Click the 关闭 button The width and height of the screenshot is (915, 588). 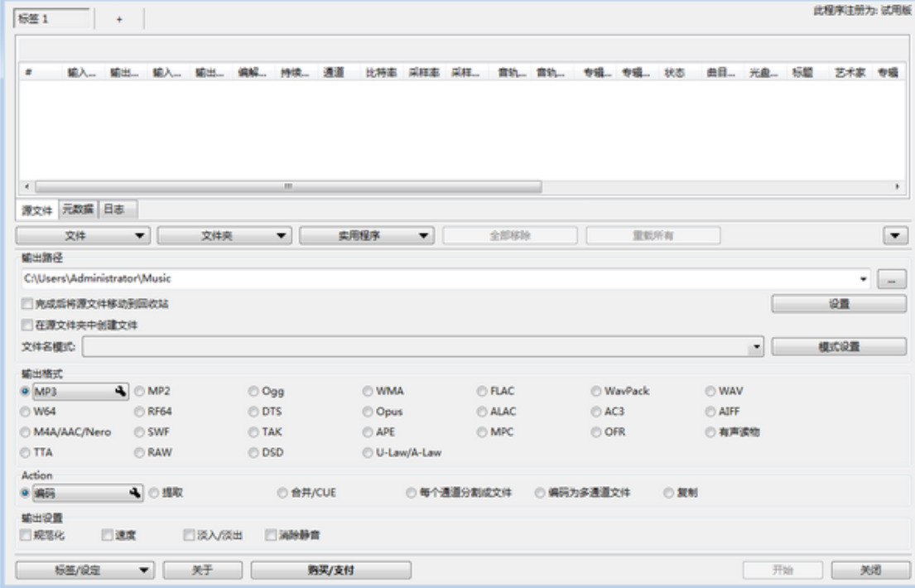point(870,570)
